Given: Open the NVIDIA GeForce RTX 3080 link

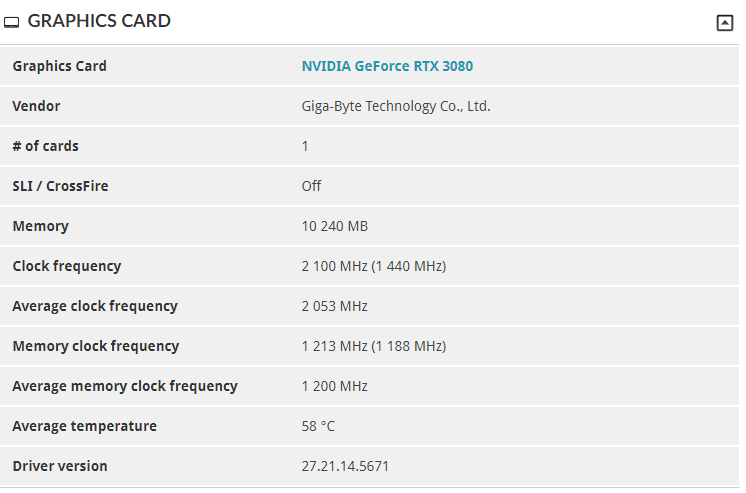Looking at the screenshot, I should click(387, 66).
